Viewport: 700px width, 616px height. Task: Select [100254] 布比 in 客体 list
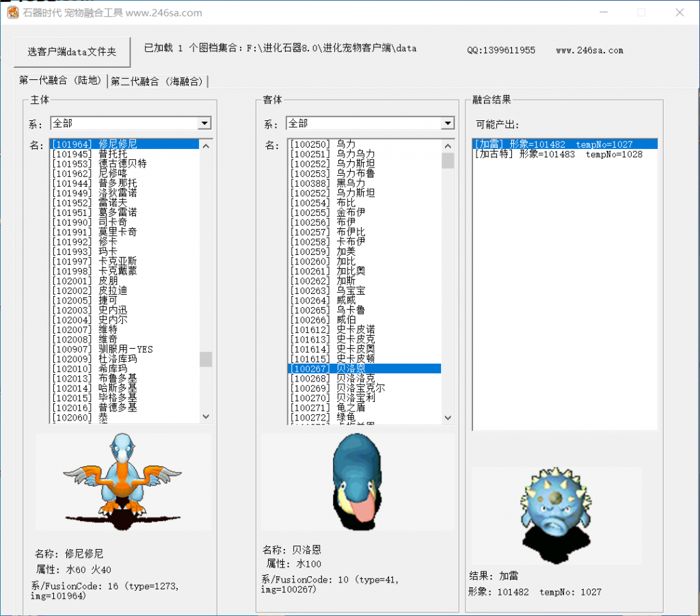click(x=365, y=202)
